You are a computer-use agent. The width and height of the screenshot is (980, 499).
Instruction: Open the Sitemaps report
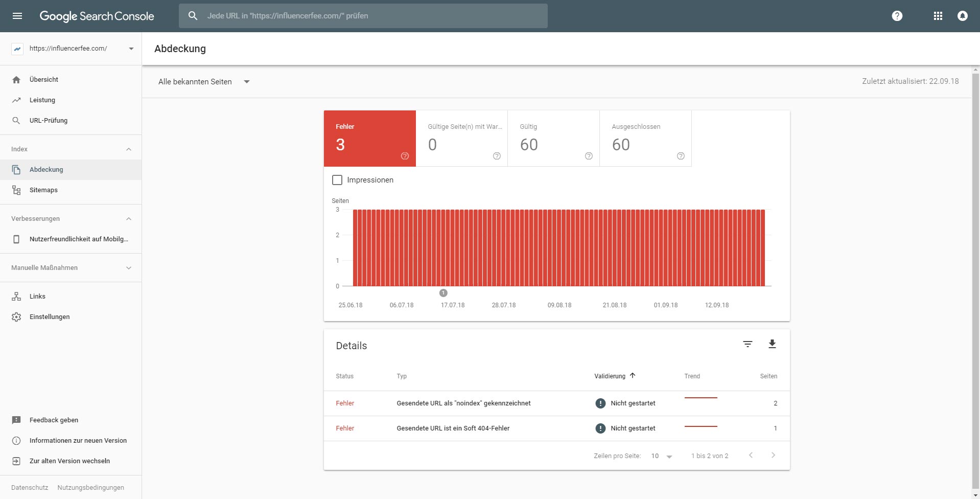tap(71, 190)
